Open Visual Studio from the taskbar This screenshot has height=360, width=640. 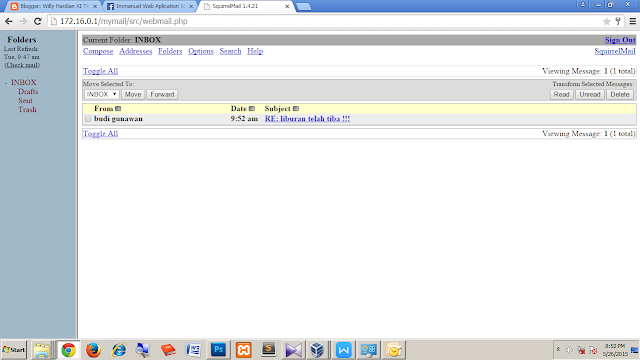[293, 350]
